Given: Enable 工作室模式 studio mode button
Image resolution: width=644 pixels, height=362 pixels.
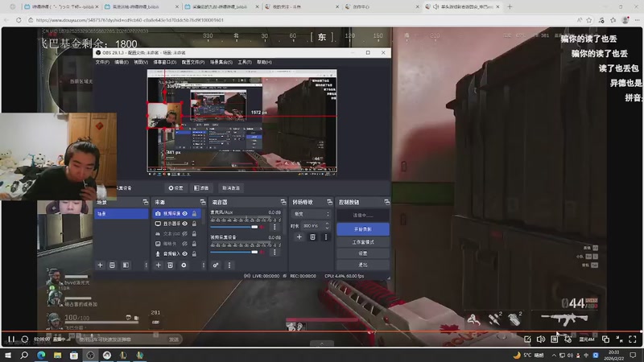Looking at the screenshot, I should click(x=363, y=242).
